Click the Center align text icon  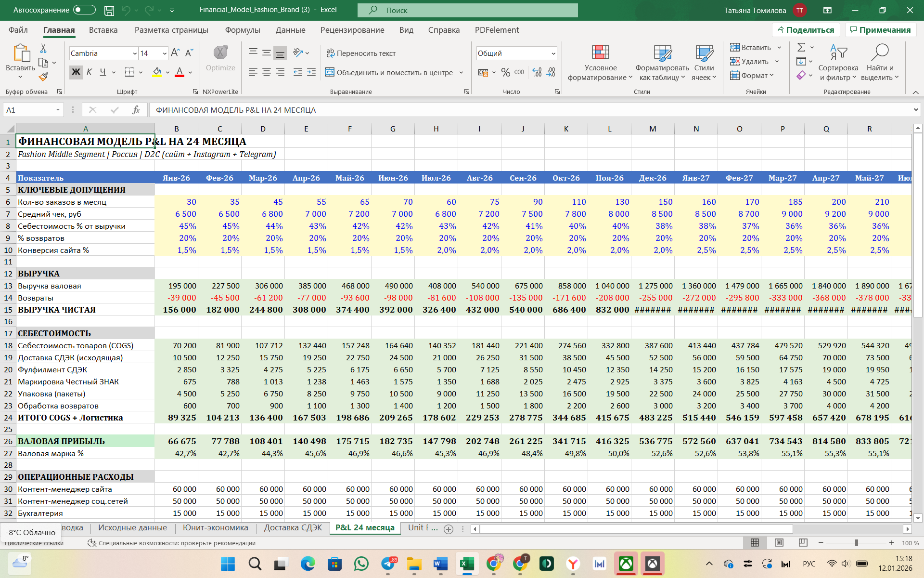(266, 72)
